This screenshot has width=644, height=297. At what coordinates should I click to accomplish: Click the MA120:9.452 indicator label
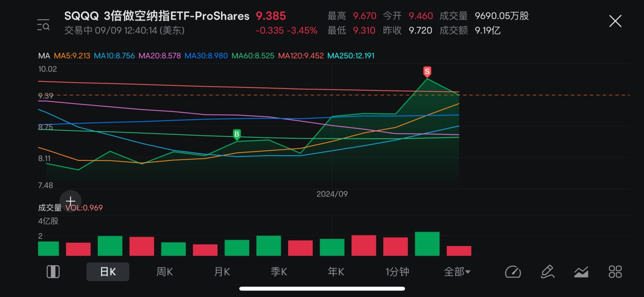[x=301, y=56]
